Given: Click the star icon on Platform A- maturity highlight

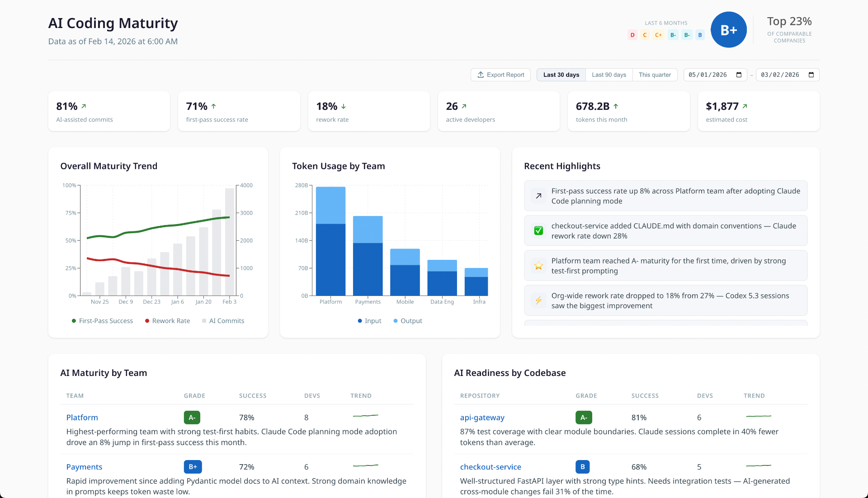Looking at the screenshot, I should 538,265.
